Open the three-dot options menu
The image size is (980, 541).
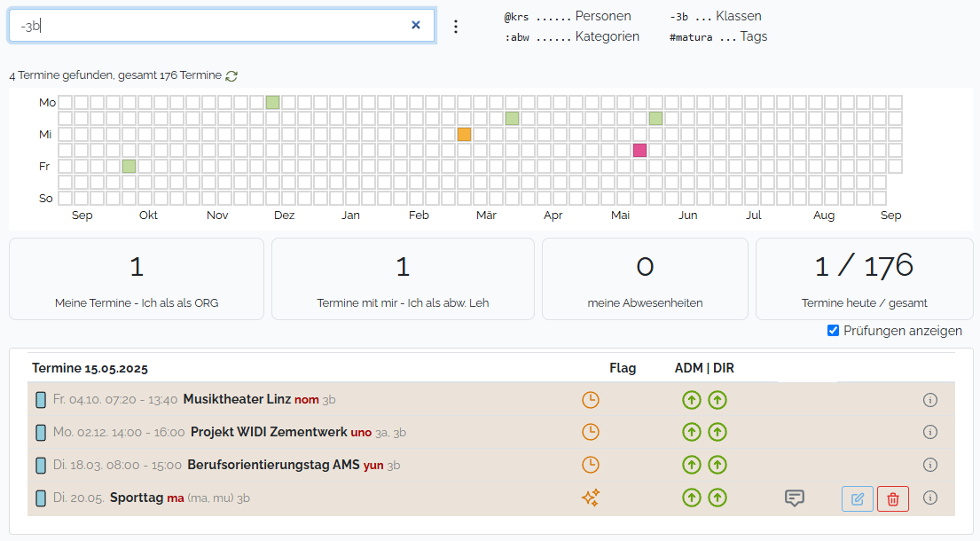456,27
